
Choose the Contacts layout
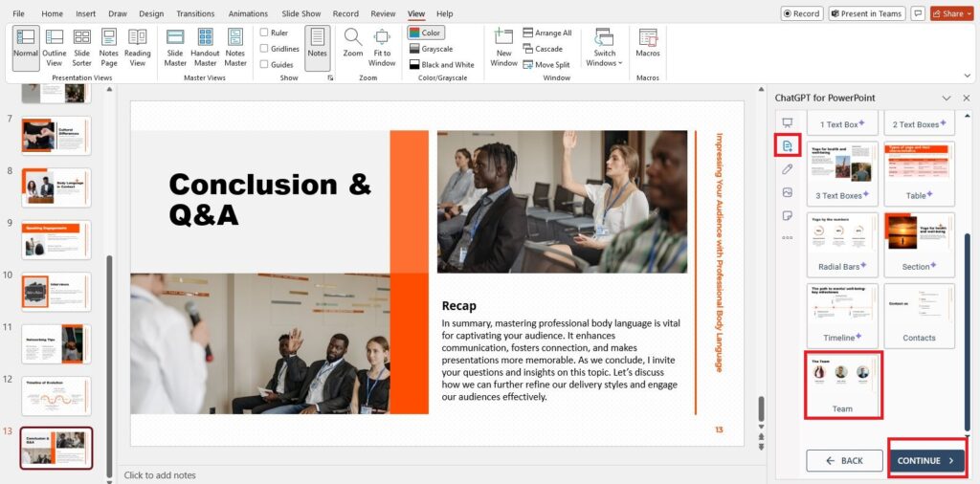[919, 316]
